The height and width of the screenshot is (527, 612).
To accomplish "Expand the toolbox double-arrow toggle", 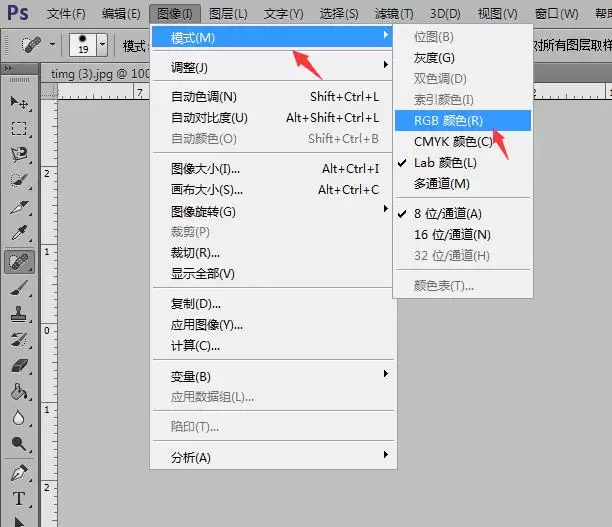I will tap(7, 69).
